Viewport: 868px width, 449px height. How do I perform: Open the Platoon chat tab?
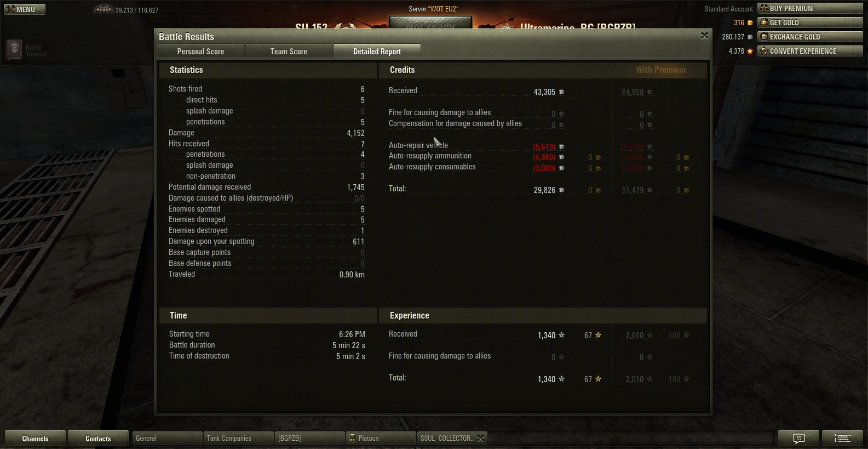[381, 438]
